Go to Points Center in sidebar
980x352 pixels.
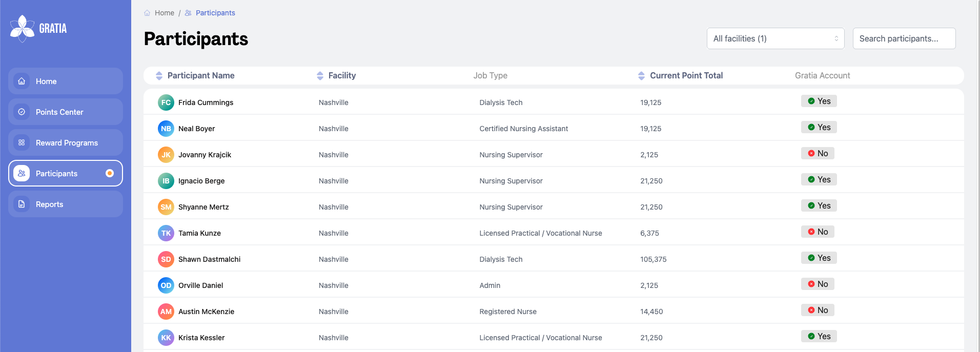[66, 112]
